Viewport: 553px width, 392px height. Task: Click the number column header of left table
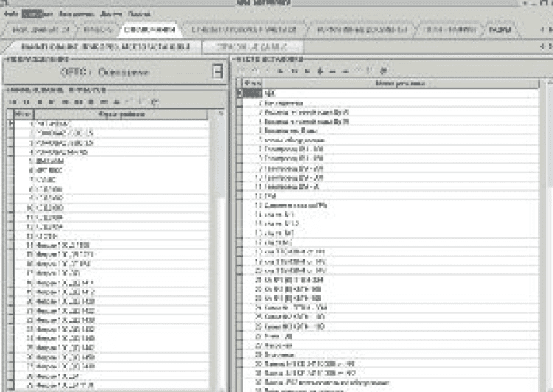point(24,114)
